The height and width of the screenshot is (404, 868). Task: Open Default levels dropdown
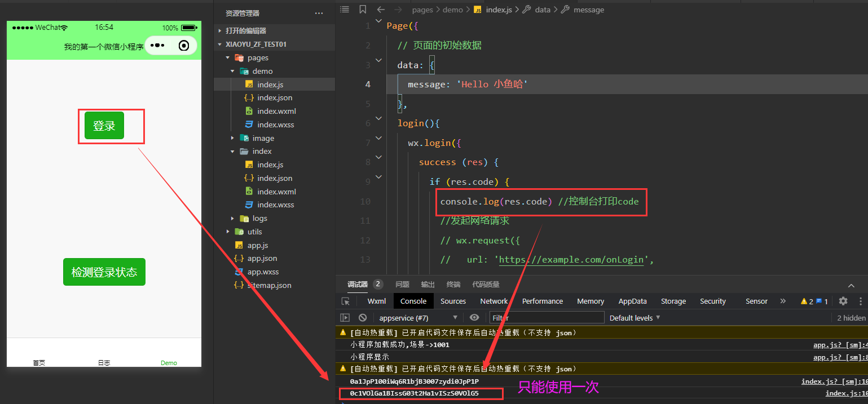(x=635, y=318)
